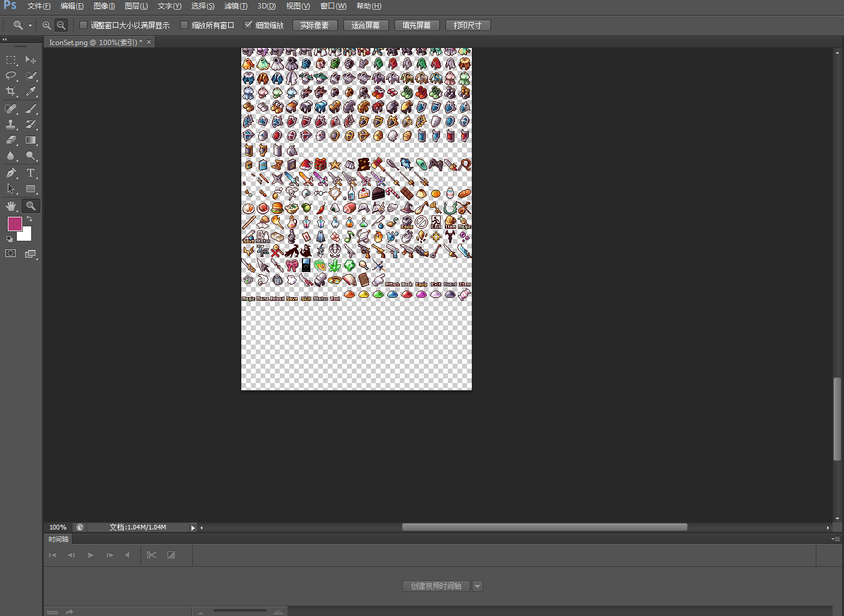The width and height of the screenshot is (844, 616).
Task: Activate the Hand tool
Action: (11, 206)
